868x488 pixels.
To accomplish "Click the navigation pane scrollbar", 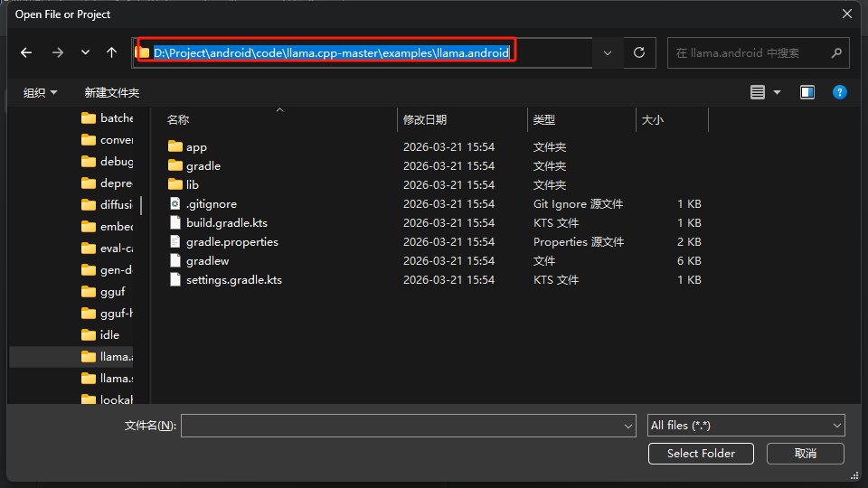I will click(141, 205).
